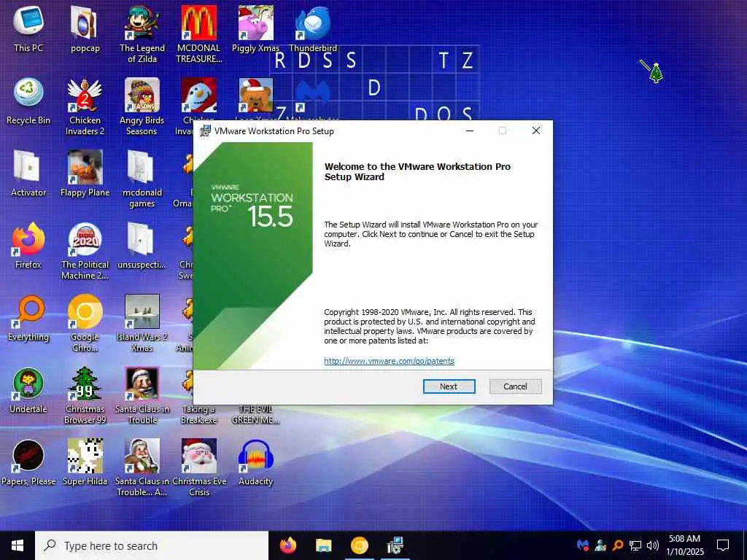Screen dimensions: 747x560
Task: Cancel the VMware Workstation Pro Setup
Action: tap(515, 386)
